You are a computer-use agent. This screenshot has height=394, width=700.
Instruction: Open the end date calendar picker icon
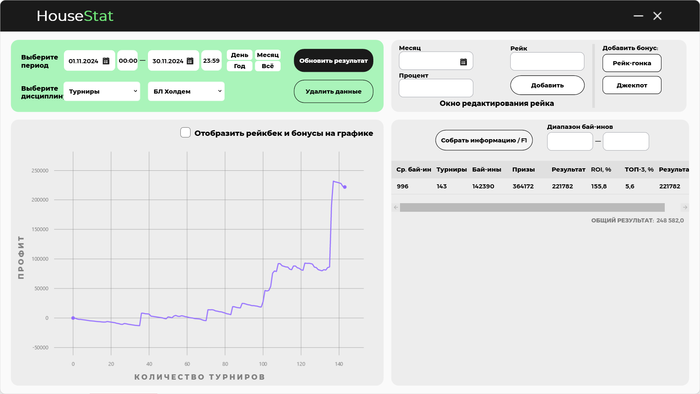click(190, 61)
